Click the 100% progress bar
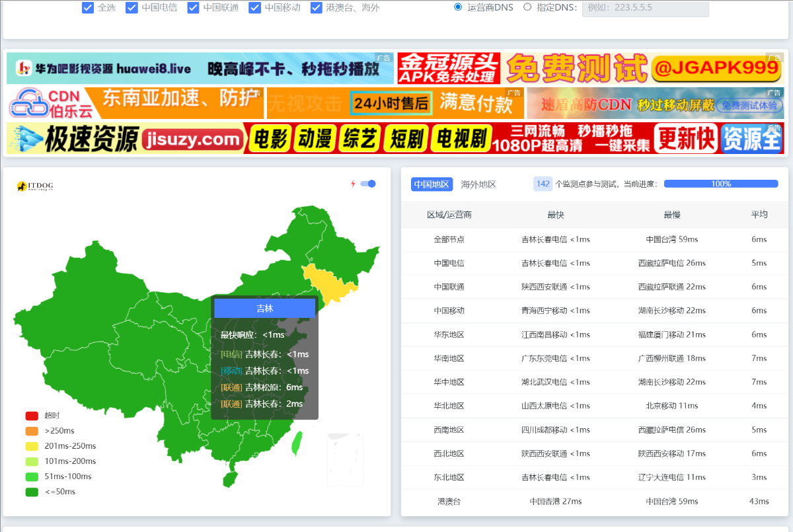This screenshot has width=793, height=532. [x=721, y=184]
